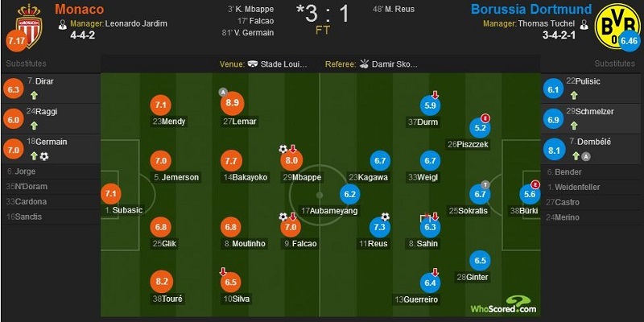Viewport: 644px width, 322px height.
Task: Click Monaco's 7.17 team rating badge
Action: (15, 42)
